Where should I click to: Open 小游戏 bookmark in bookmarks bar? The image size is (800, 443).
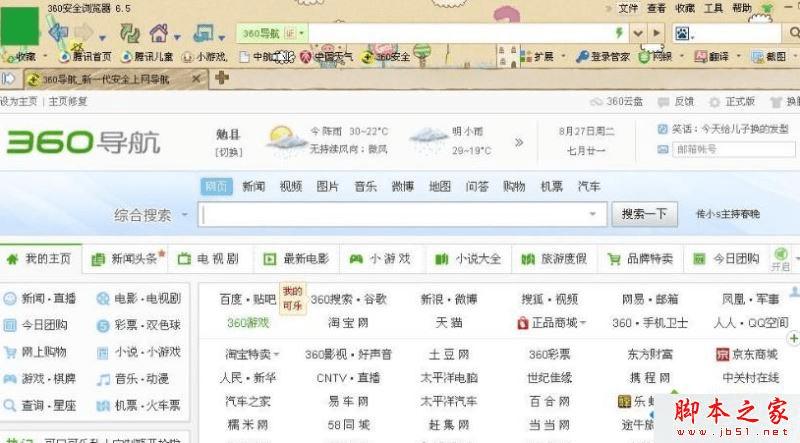(x=205, y=57)
